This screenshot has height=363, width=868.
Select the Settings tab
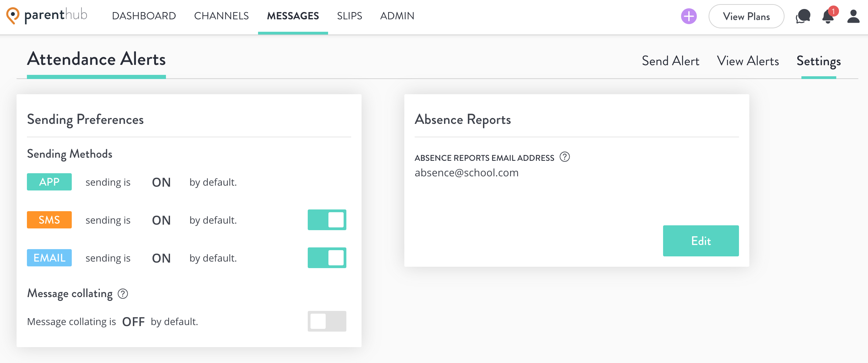(x=819, y=62)
